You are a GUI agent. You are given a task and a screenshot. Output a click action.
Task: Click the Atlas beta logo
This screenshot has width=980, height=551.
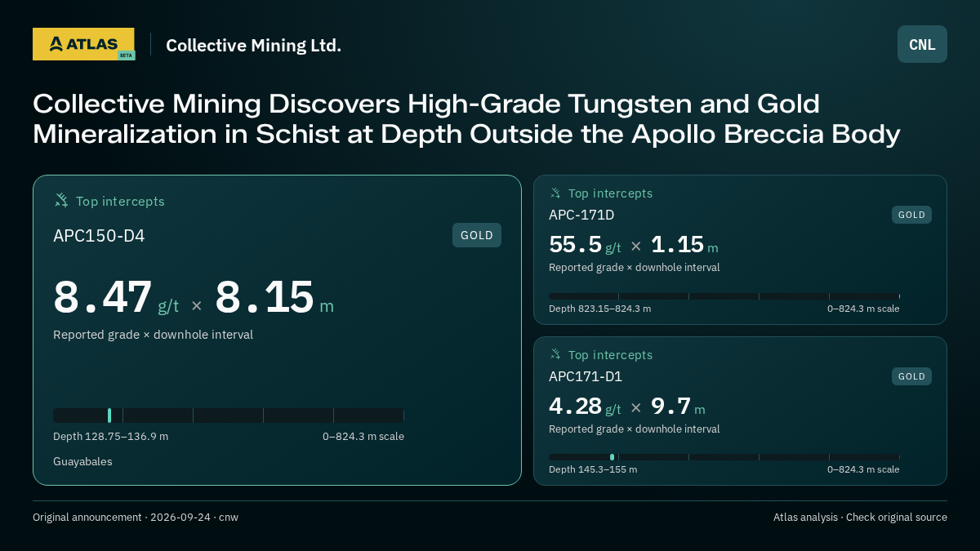[x=83, y=44]
